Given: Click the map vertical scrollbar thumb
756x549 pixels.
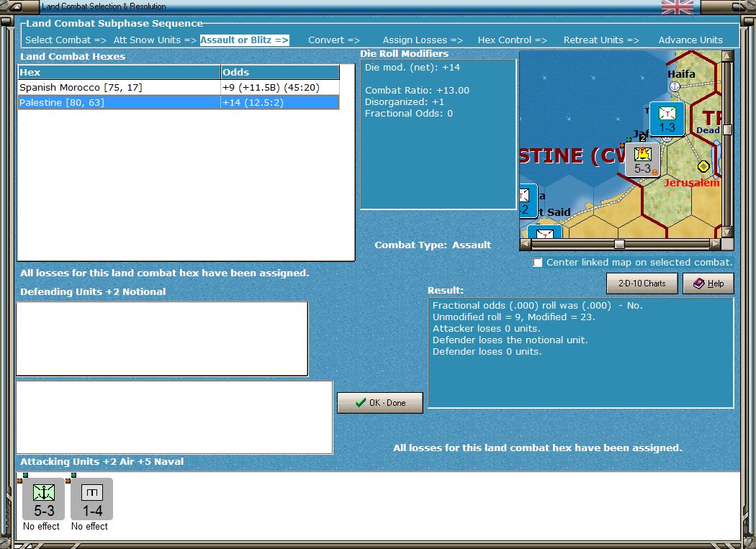Looking at the screenshot, I should pos(727,130).
